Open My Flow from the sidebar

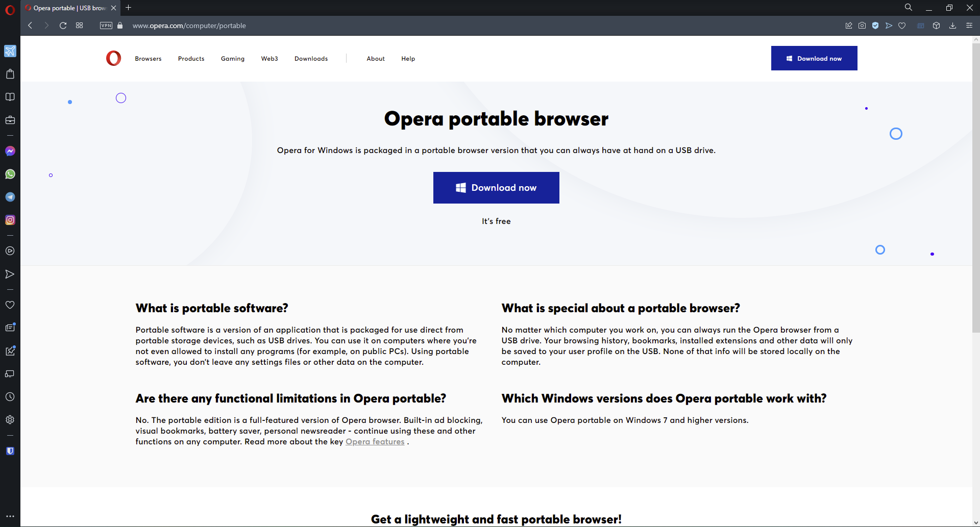pos(10,274)
